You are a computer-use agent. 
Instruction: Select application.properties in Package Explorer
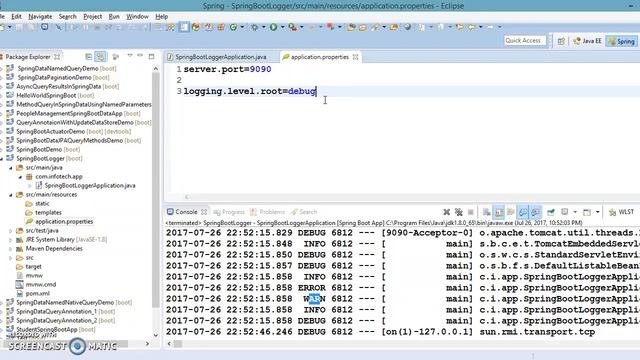click(x=64, y=222)
